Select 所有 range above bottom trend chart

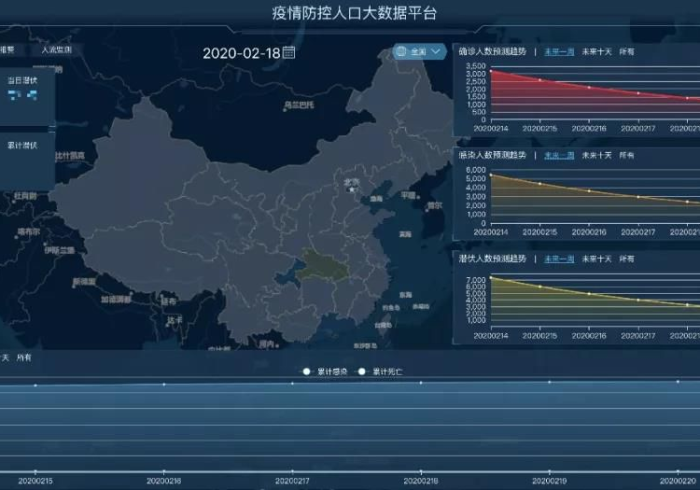coord(24,357)
